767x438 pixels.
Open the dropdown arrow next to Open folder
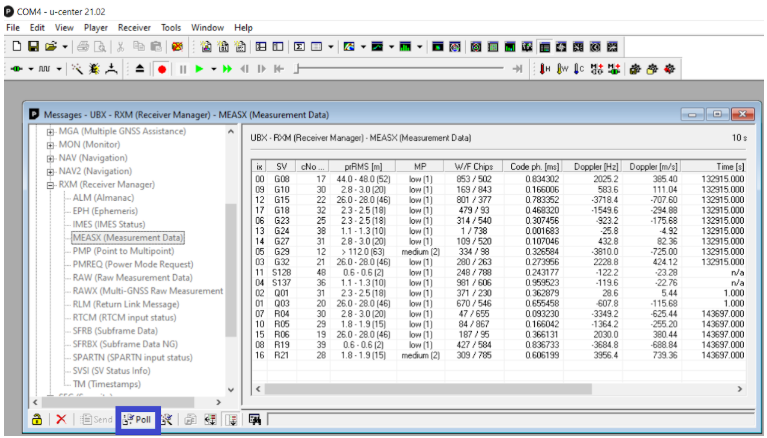point(65,47)
